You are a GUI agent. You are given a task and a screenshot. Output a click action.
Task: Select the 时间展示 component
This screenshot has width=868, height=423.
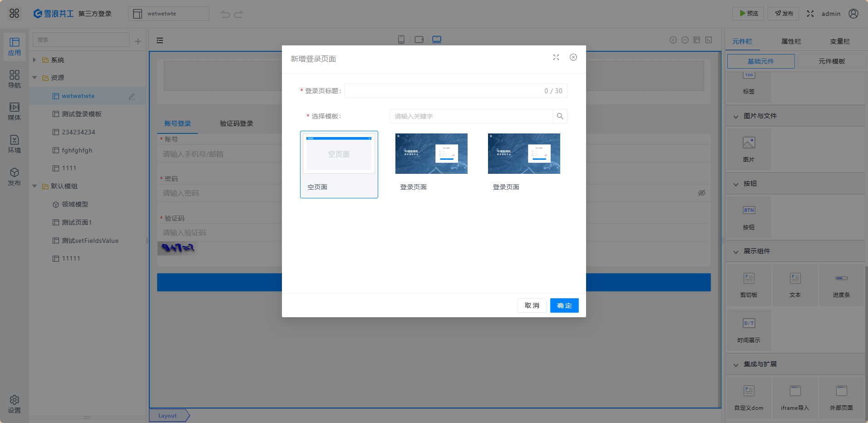(749, 330)
